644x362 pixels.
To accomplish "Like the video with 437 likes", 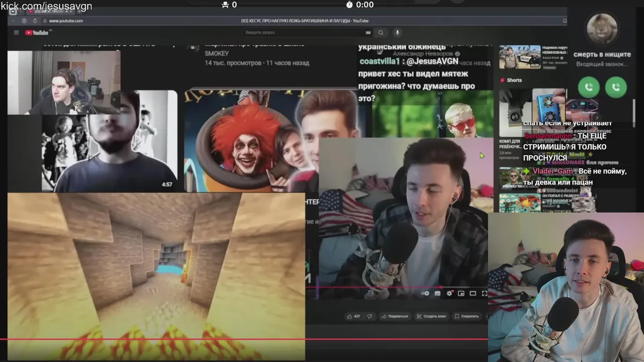I will (354, 316).
